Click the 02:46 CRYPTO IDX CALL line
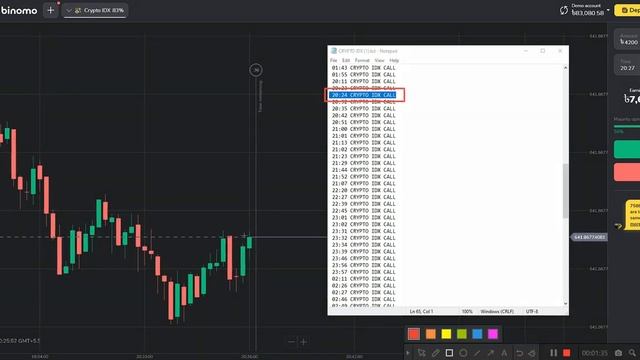Screen dimensions: 640x360 pos(364,299)
